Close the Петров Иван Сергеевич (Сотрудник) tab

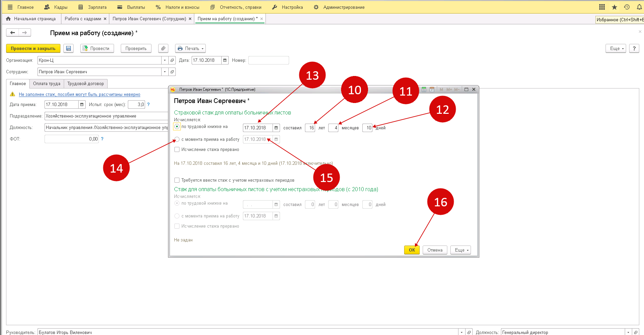[x=190, y=19]
